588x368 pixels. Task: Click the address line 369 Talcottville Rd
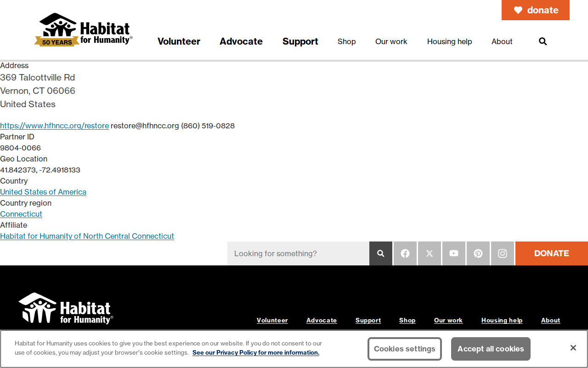pos(38,77)
